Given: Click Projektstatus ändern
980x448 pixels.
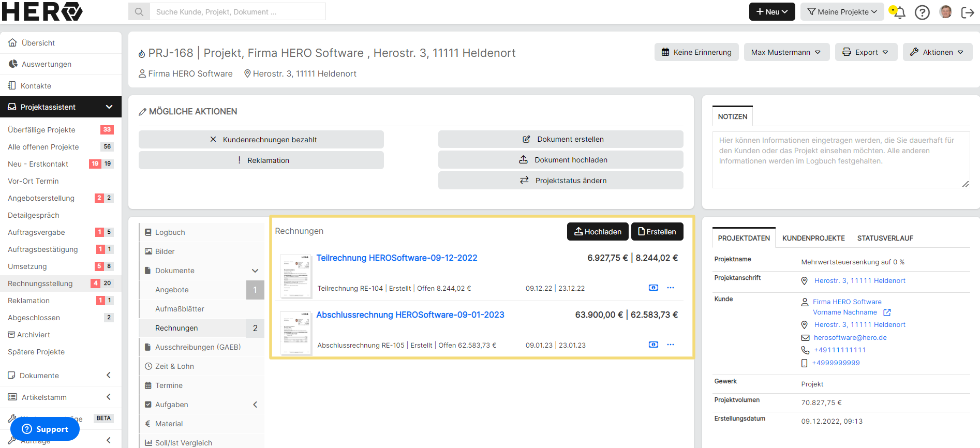Looking at the screenshot, I should [x=561, y=181].
